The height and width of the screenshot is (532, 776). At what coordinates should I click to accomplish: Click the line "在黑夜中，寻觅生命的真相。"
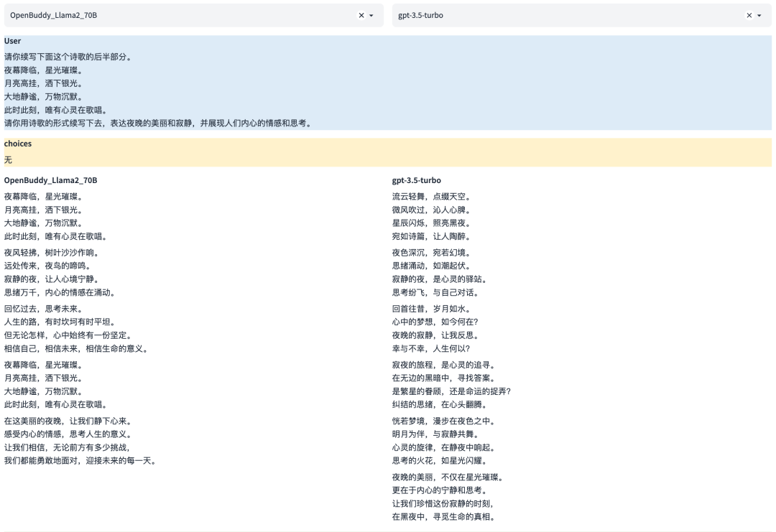(x=445, y=517)
